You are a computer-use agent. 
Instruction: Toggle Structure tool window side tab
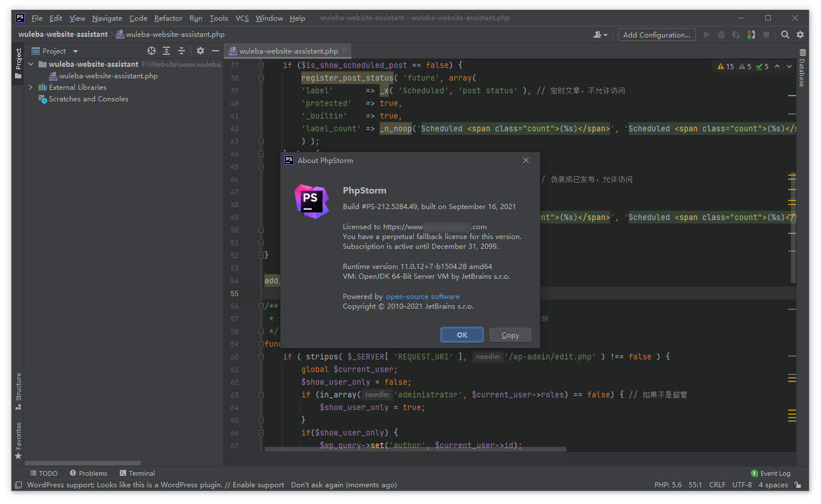pos(18,391)
